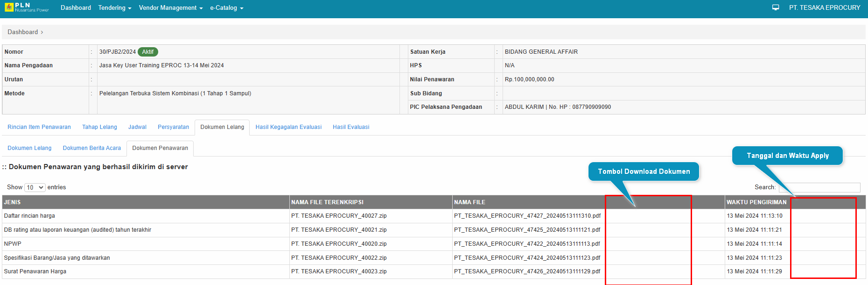Screen dimensions: 868x285
Task: Change the Show entries count selector
Action: [x=35, y=187]
